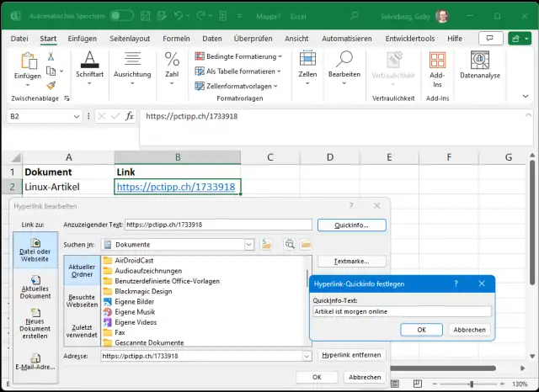
Task: Open the Formeln ribbon tab
Action: (x=176, y=38)
